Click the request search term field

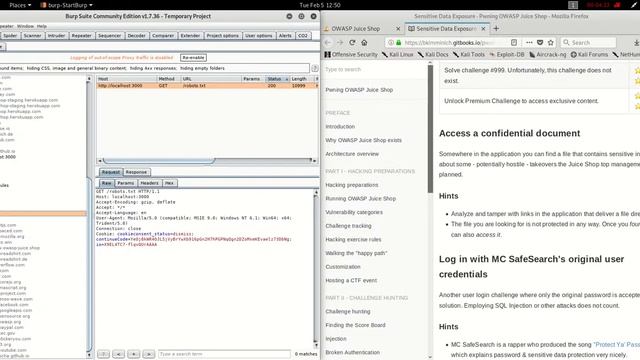[224, 354]
